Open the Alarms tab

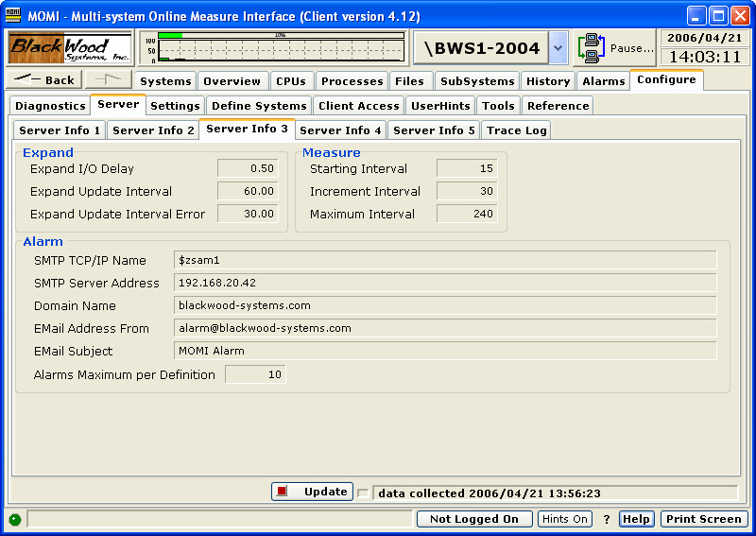tap(603, 81)
